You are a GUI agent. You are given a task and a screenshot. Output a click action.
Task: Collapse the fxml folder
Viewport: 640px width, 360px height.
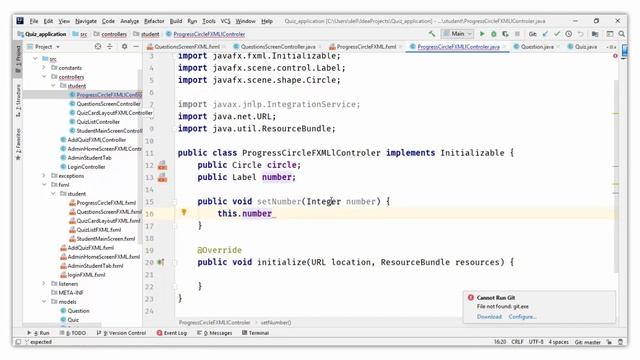44,185
